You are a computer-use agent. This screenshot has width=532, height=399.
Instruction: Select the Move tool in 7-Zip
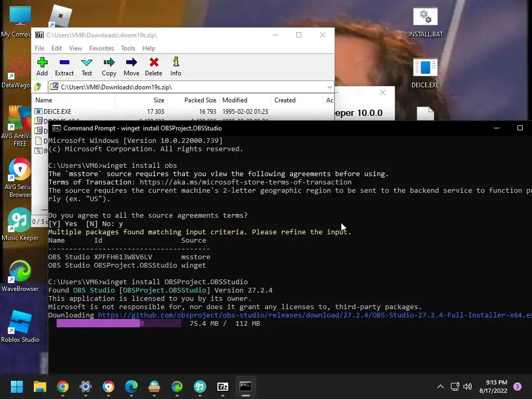click(x=131, y=67)
